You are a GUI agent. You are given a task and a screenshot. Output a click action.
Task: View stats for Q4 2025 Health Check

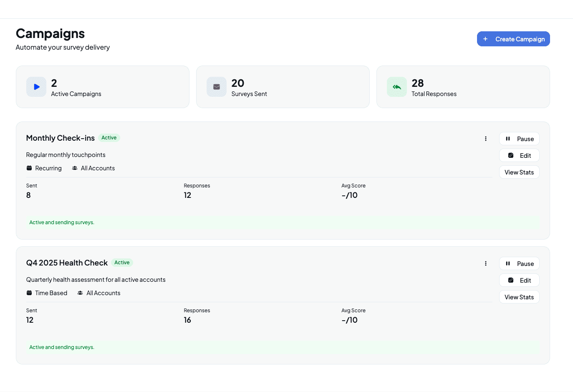(519, 297)
